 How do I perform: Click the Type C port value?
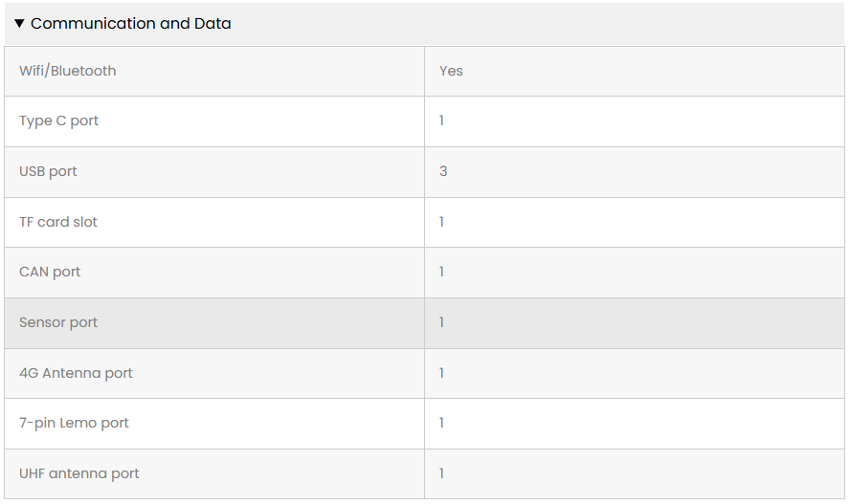pos(442,121)
